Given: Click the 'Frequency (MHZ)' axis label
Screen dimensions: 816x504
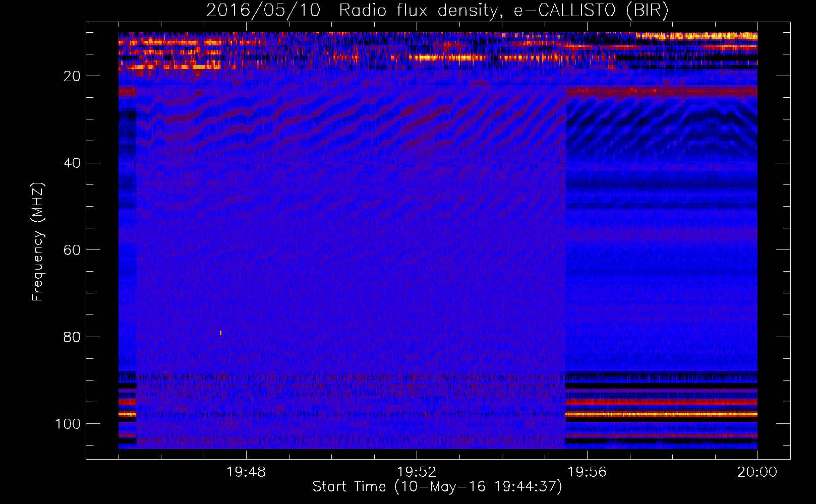Looking at the screenshot, I should click(38, 242).
